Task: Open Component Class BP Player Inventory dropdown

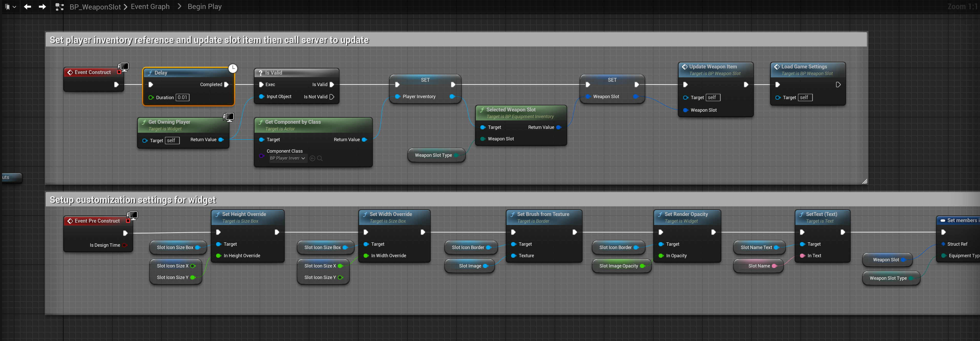Action: pos(288,158)
